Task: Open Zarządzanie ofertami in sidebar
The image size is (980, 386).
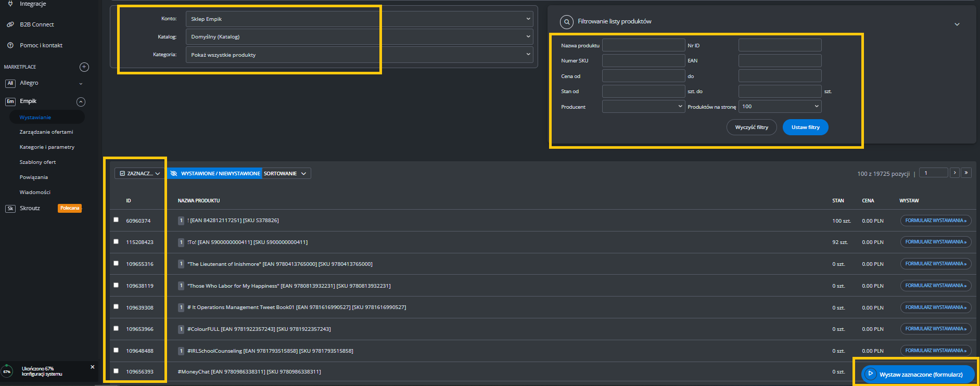Action: pos(46,132)
